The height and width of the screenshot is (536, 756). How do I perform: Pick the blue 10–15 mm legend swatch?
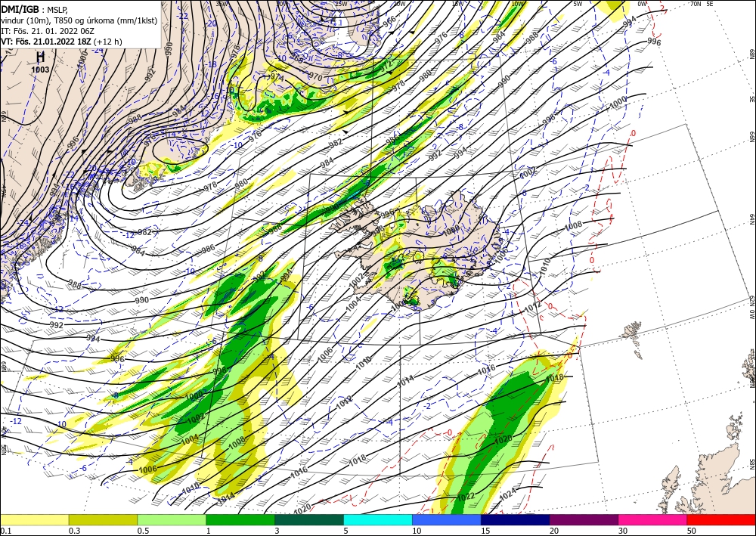(447, 519)
